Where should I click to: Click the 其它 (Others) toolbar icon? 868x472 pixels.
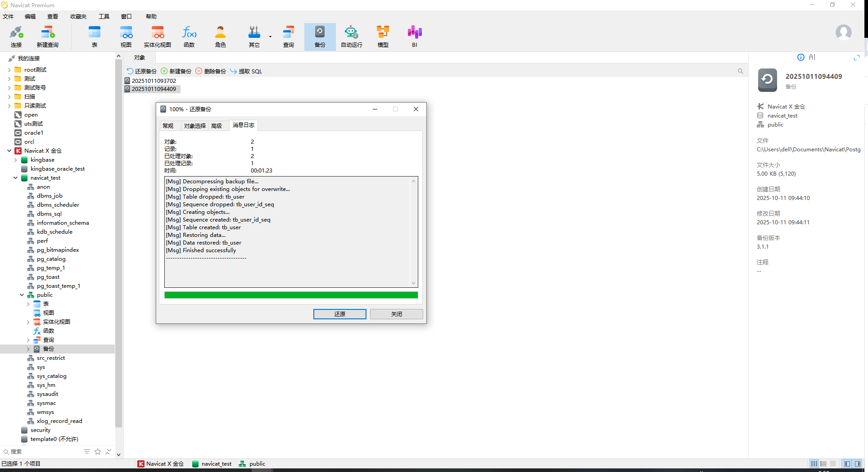(254, 36)
